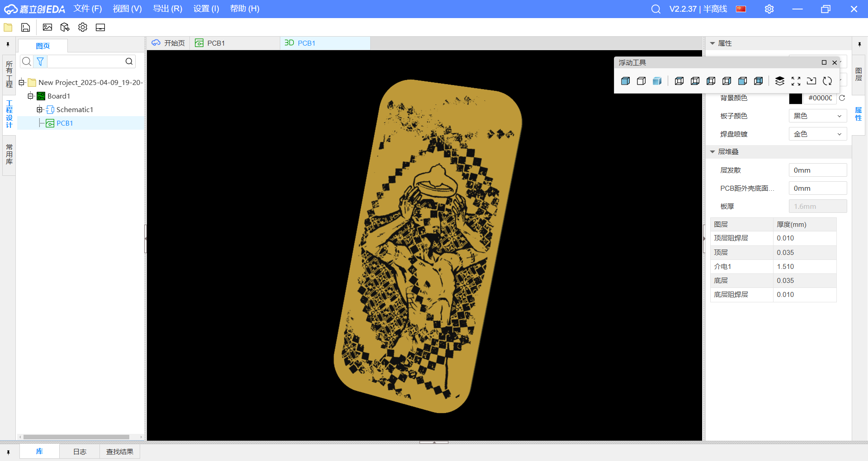The image size is (868, 461).
Task: Collapse the New Project tree node
Action: click(21, 83)
